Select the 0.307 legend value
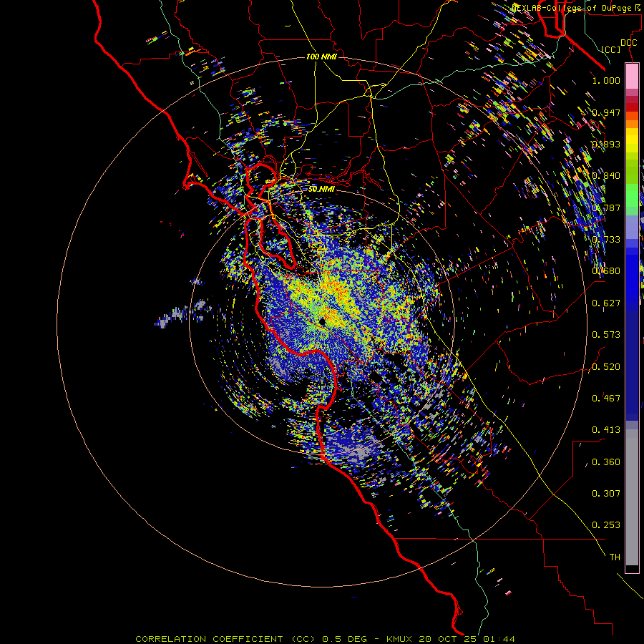This screenshot has height=644, width=644. (x=606, y=494)
